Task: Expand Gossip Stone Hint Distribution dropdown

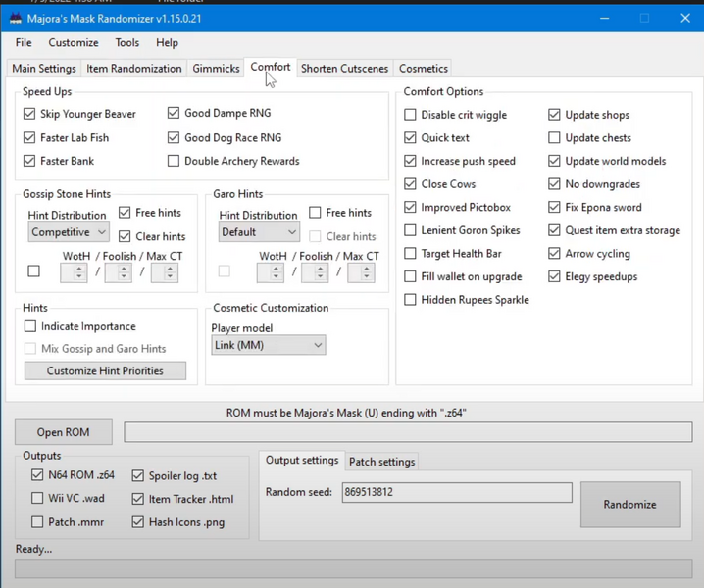Action: point(69,232)
